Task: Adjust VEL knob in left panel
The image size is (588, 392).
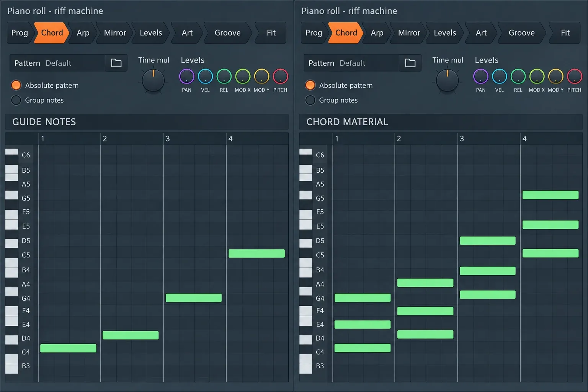Action: tap(205, 77)
